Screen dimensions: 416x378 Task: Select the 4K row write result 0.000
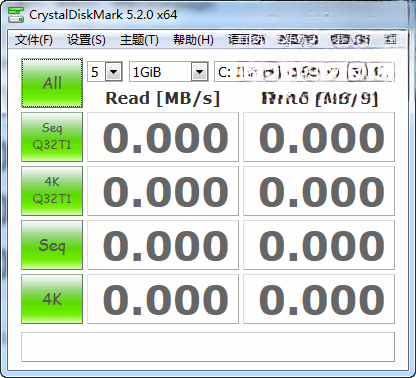(x=319, y=299)
